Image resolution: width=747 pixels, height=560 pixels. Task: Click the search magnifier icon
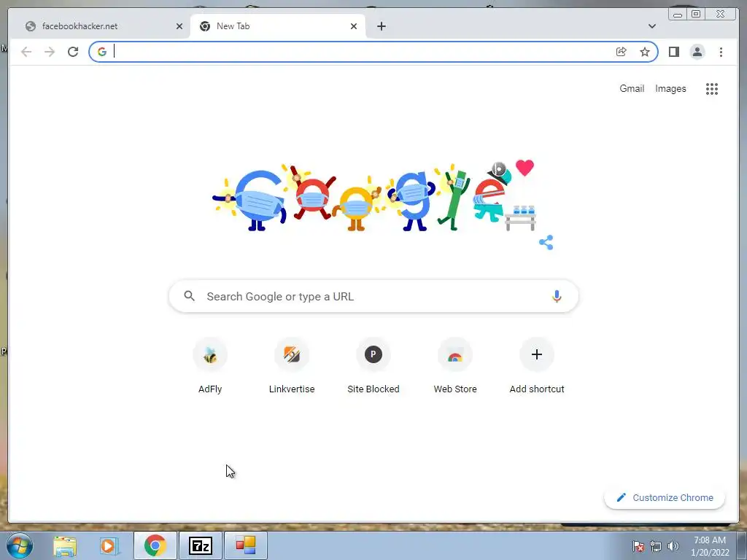coord(189,296)
